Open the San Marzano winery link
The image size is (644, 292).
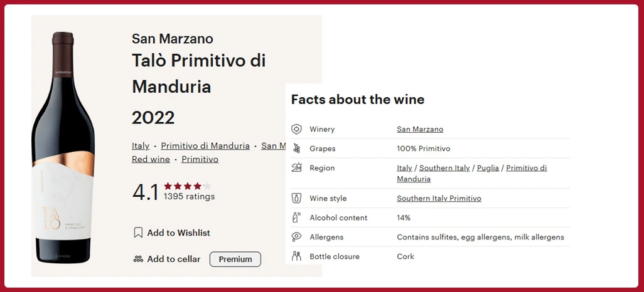click(x=420, y=129)
